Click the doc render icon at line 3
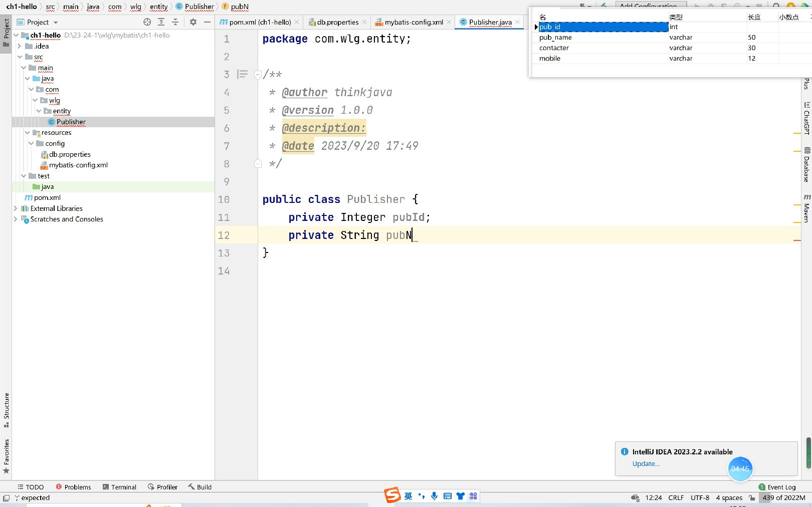The image size is (812, 507). pyautogui.click(x=242, y=74)
